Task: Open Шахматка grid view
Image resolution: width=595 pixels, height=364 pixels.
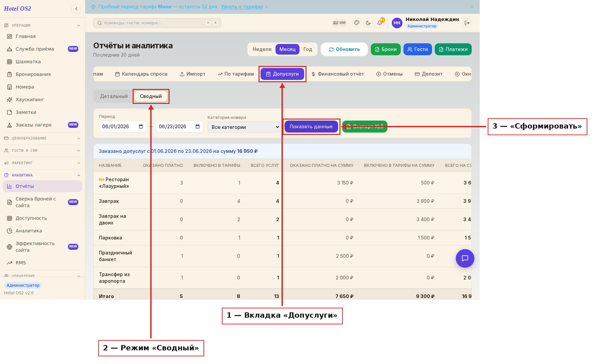Action: (42, 62)
